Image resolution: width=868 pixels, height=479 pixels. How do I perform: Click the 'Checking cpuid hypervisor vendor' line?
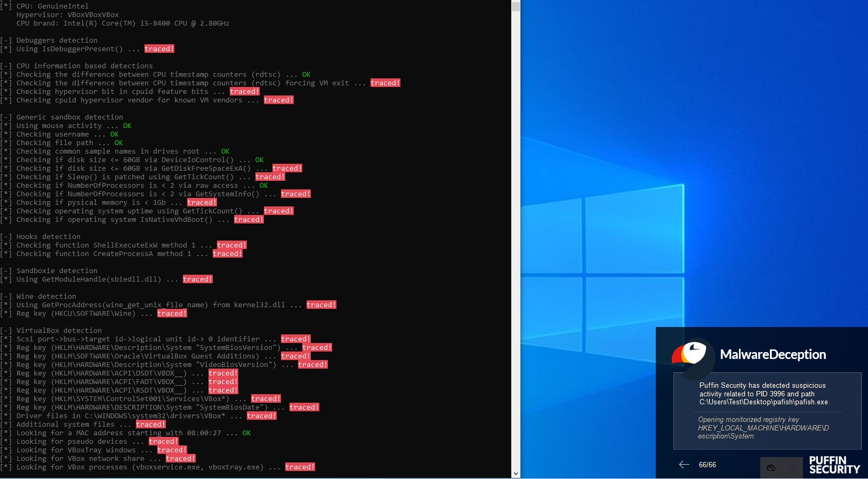coord(147,100)
